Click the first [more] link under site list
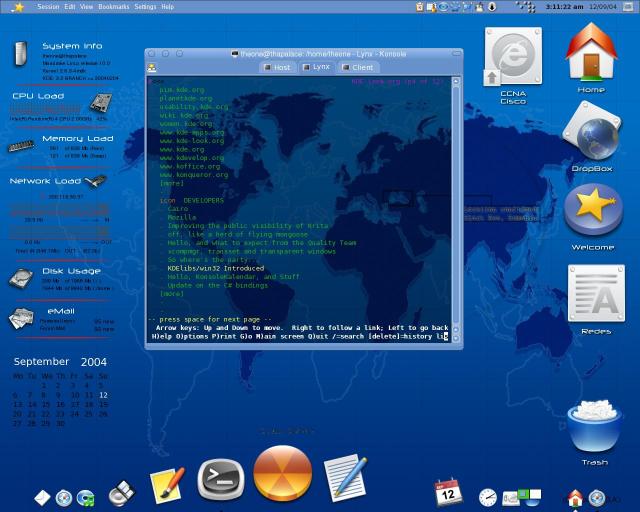Screen dimensions: 640x512 pos(171,183)
